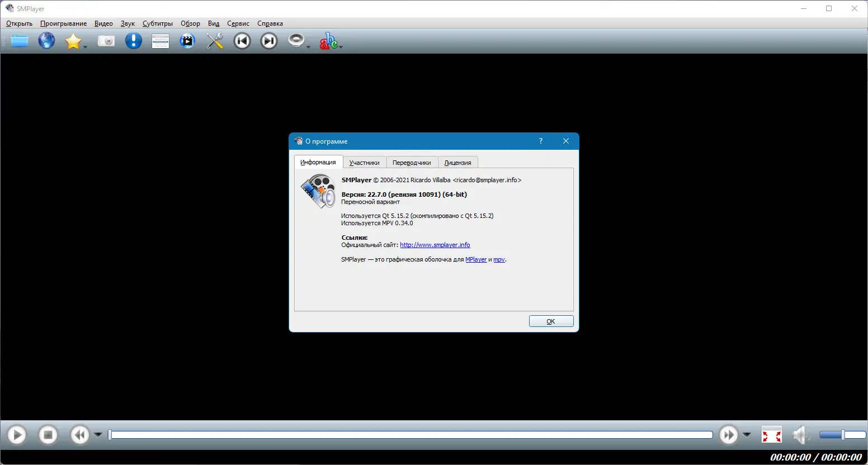Switch to the Лицензия tab
868x465 pixels.
(457, 162)
